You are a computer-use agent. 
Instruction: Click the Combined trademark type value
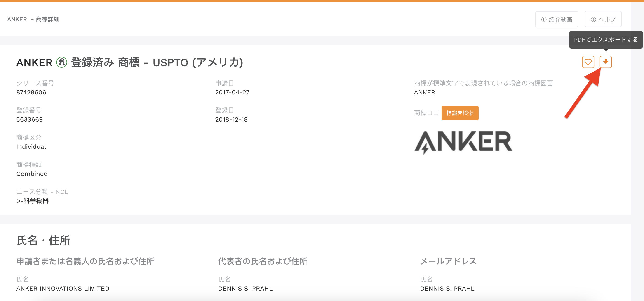coord(32,174)
